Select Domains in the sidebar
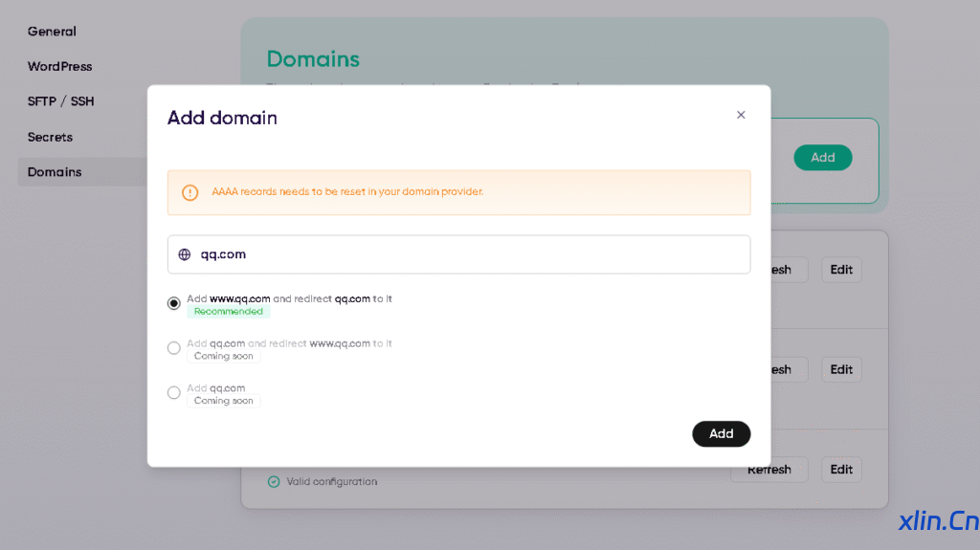This screenshot has height=550, width=980. tap(55, 172)
